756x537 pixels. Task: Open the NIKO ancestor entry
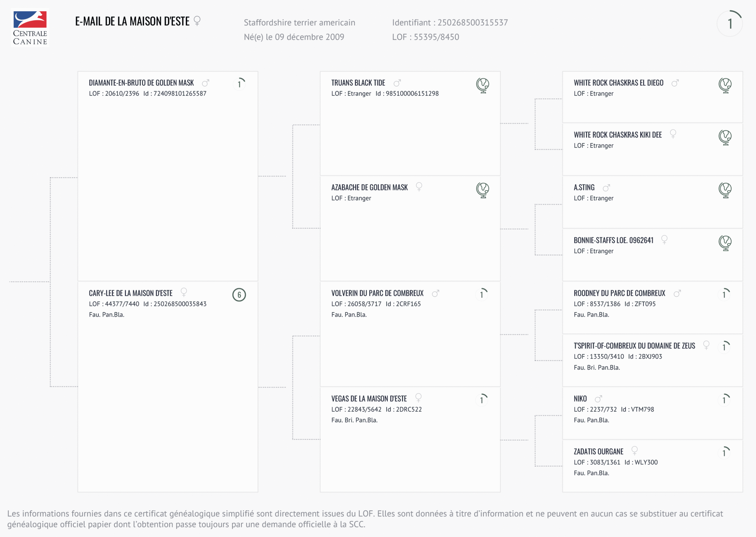coord(580,399)
